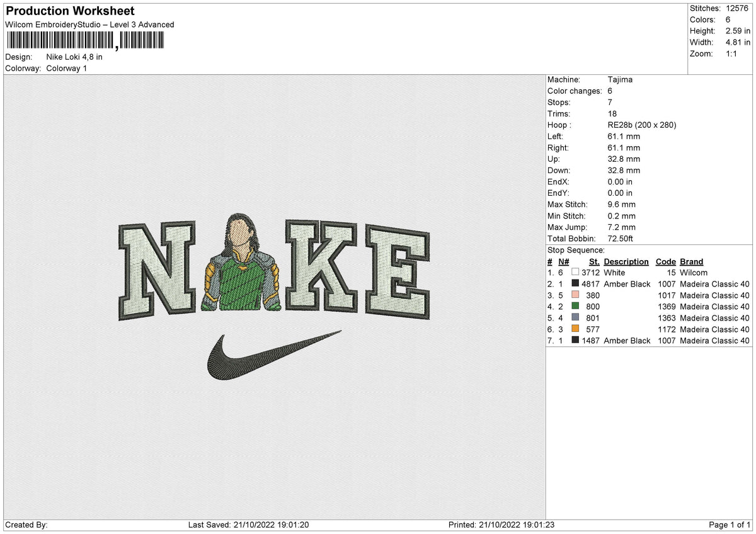Toggle the gray-blue 801 swatch in row 5
Screen dimensions: 756x534
click(575, 318)
